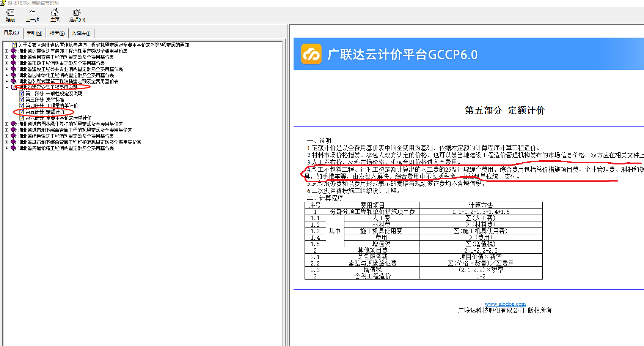Click book icon of 湖北省装配式建筑工程 row
The height and width of the screenshot is (346, 644).
pos(14,81)
